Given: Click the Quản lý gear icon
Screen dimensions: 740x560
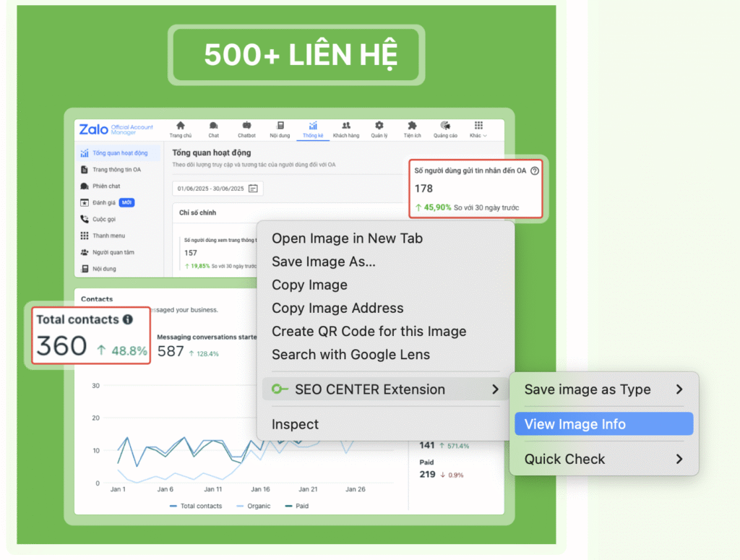Looking at the screenshot, I should [x=379, y=126].
